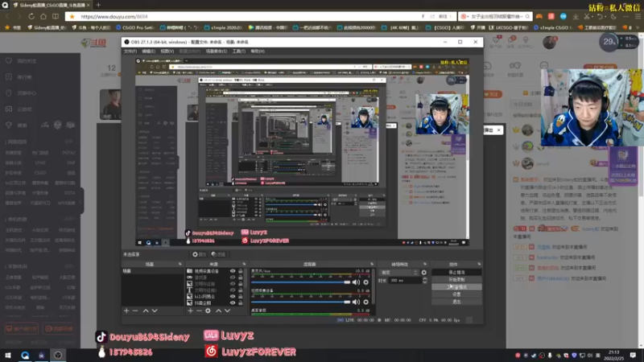Open OBS from the Windows taskbar

coord(58,355)
